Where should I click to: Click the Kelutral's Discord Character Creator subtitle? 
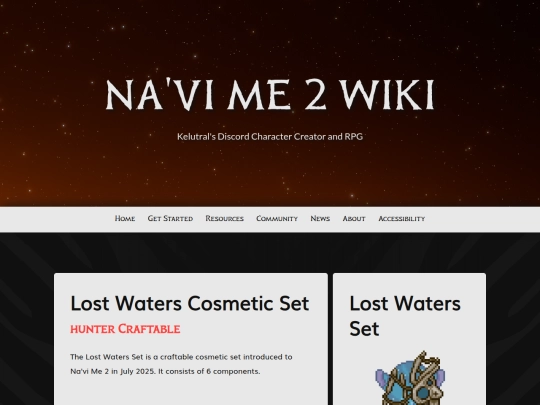coord(270,136)
